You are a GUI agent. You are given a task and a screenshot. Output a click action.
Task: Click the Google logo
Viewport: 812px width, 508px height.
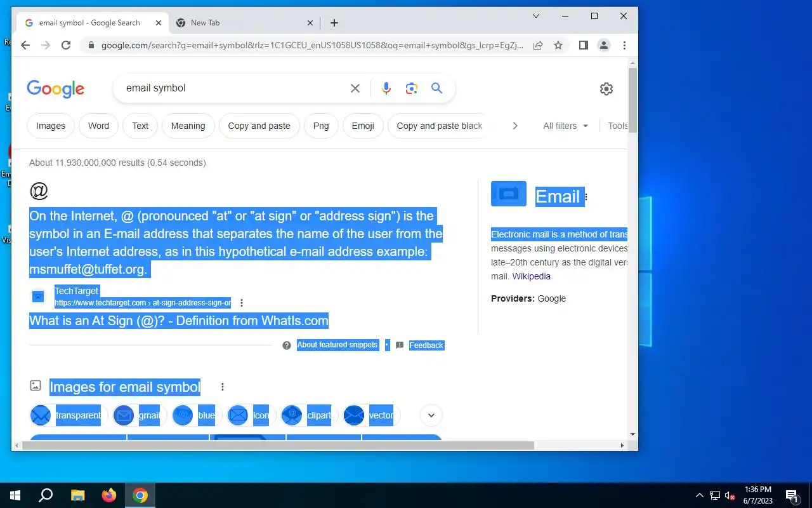pos(56,89)
